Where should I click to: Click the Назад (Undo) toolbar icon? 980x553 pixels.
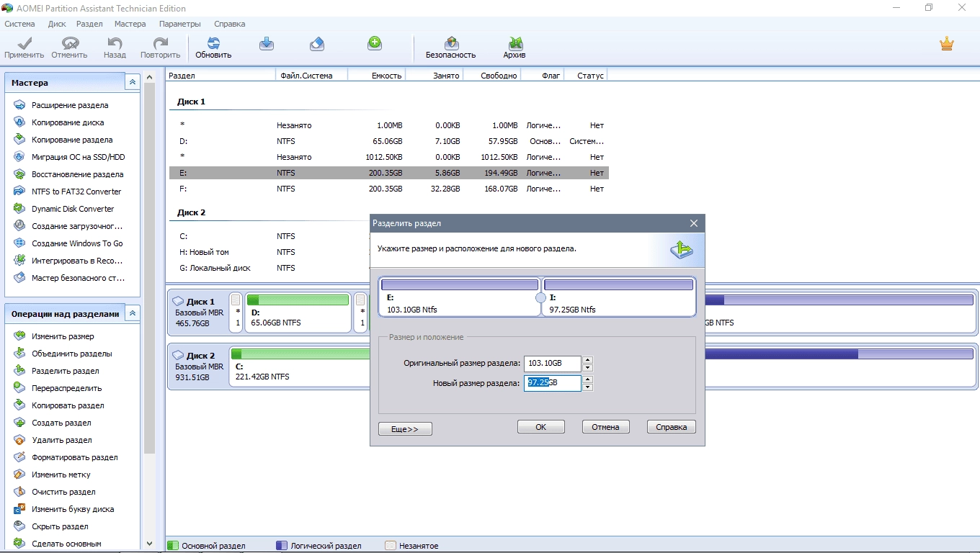[115, 48]
